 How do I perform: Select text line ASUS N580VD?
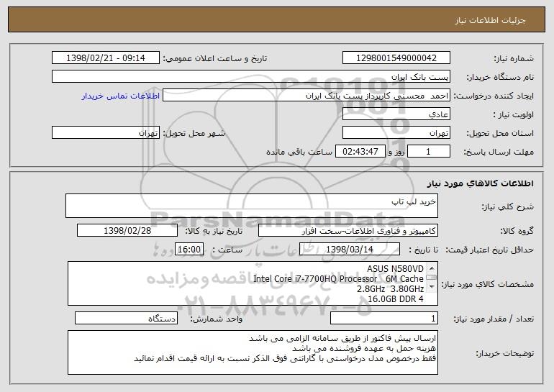(395, 269)
